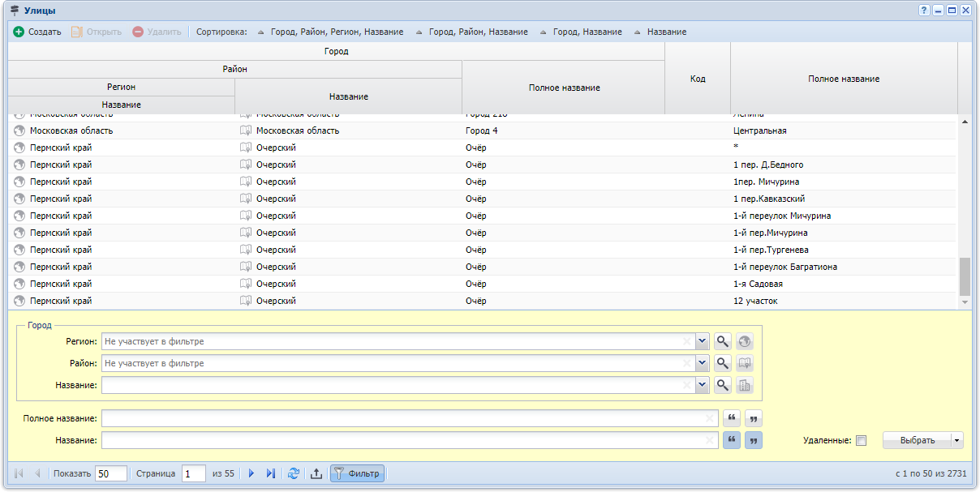
Task: Toggle the Удаленные checkbox
Action: [862, 441]
